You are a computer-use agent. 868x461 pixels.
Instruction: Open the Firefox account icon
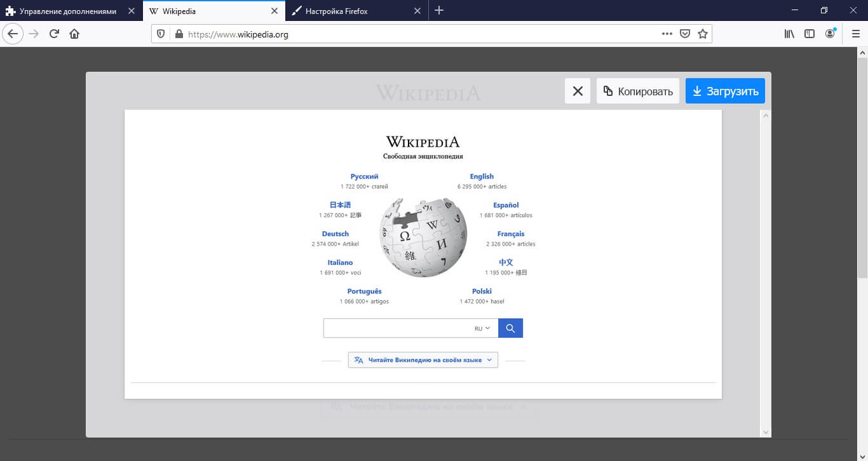pyautogui.click(x=830, y=34)
